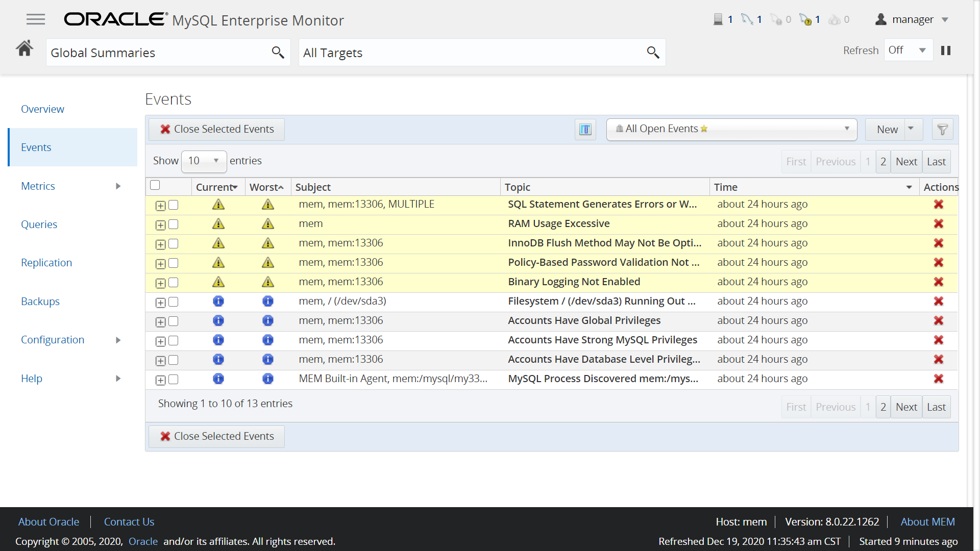This screenshot has height=551, width=980.
Task: Click the Global Summaries search magnifier
Action: click(278, 53)
